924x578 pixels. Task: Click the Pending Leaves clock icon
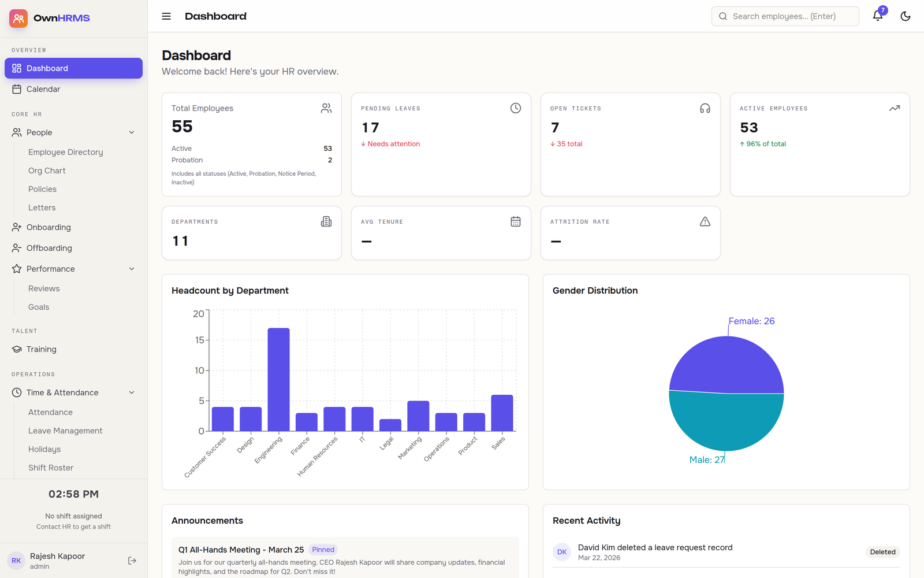516,108
